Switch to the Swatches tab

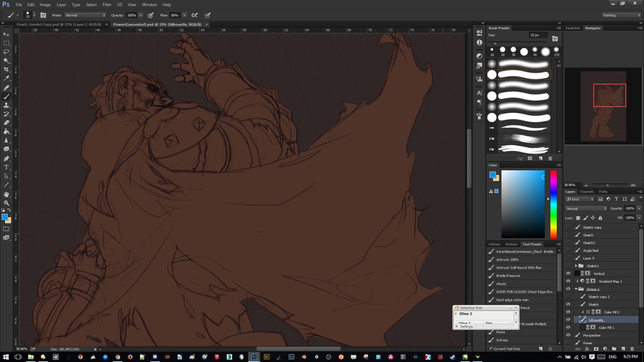(573, 28)
